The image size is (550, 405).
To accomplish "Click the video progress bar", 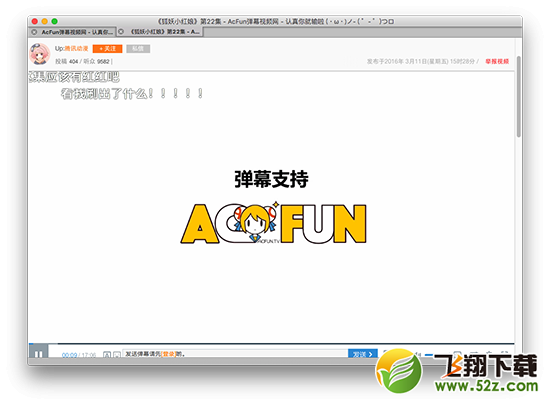I will pyautogui.click(x=271, y=344).
